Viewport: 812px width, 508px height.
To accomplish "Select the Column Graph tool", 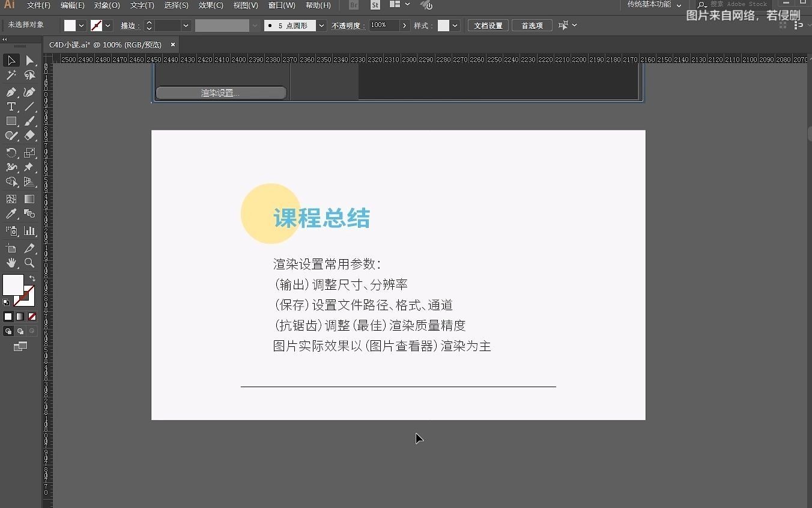I will (x=29, y=231).
